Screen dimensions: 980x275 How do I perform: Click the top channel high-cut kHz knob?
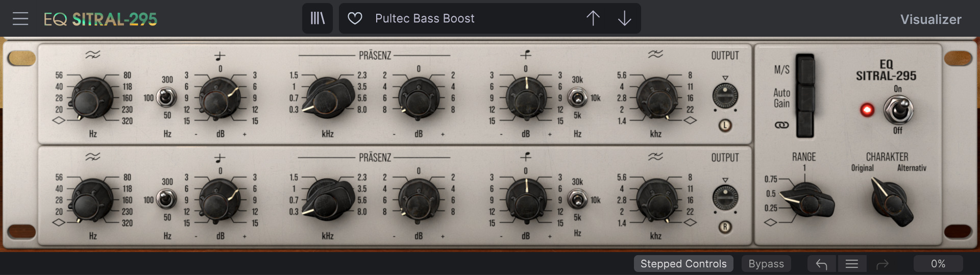[656, 98]
